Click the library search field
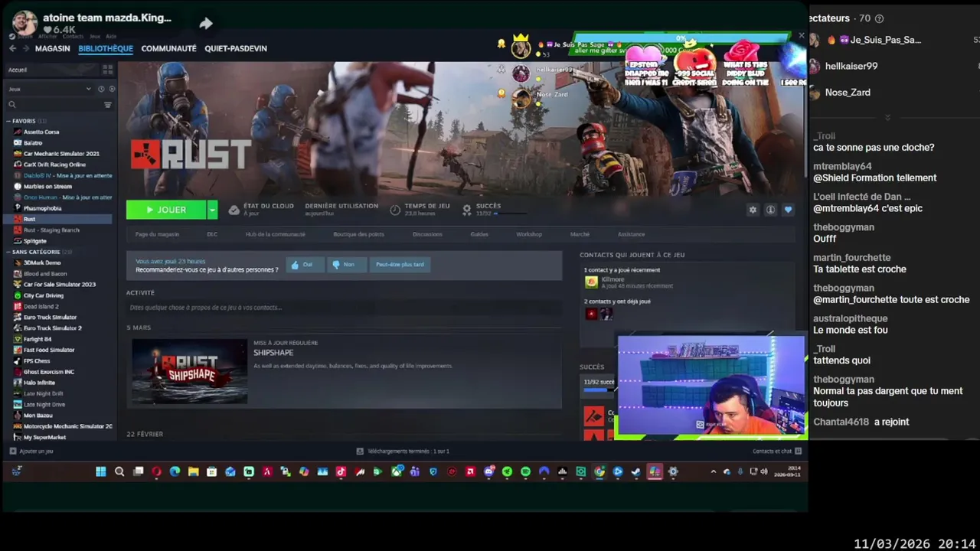980x551 pixels. point(54,105)
